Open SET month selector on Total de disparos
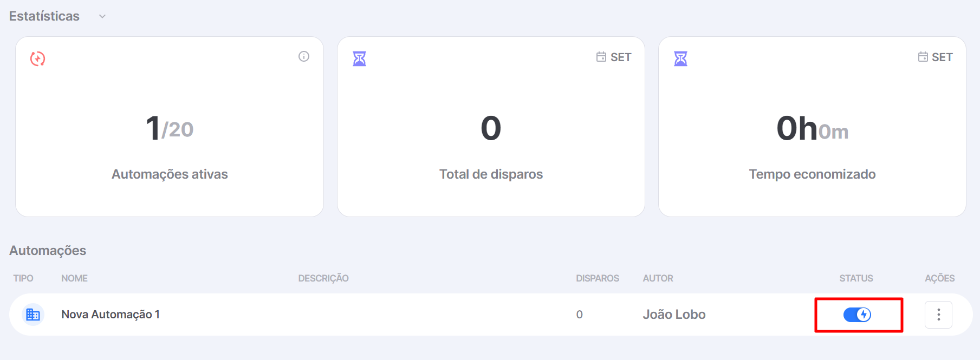The width and height of the screenshot is (980, 360). [614, 57]
